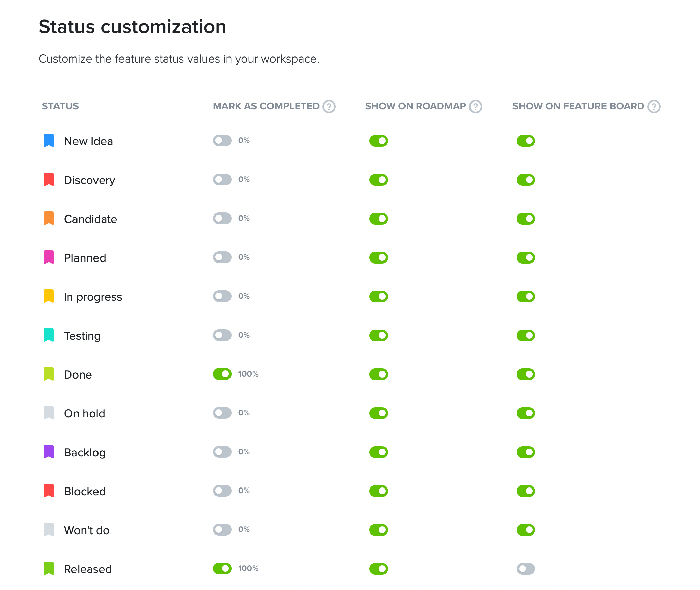Screen dimensions: 700x590
Task: Switch on Mark as Completed for Testing
Action: (222, 335)
